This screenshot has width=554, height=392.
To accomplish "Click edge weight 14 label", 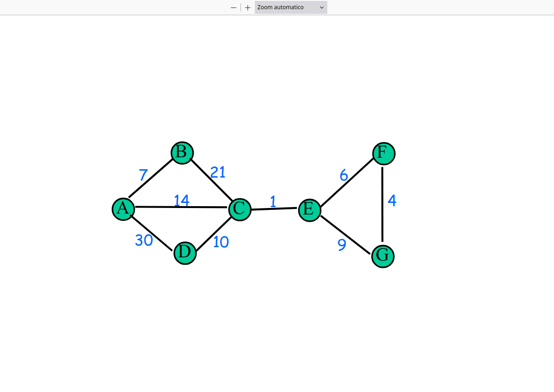I will (x=181, y=200).
